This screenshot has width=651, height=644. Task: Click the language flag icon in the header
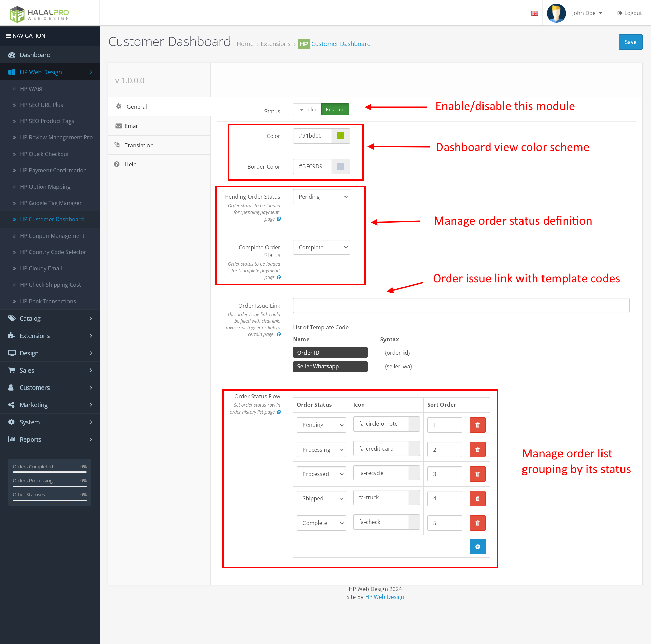point(535,13)
